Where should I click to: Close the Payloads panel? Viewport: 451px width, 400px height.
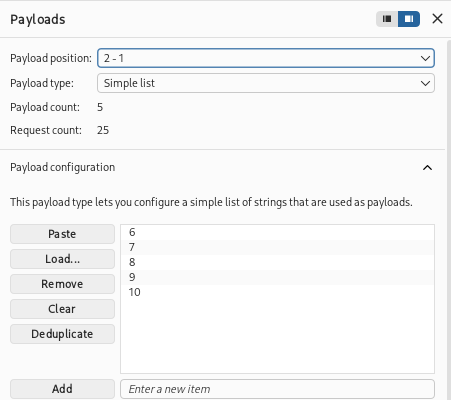tap(437, 19)
